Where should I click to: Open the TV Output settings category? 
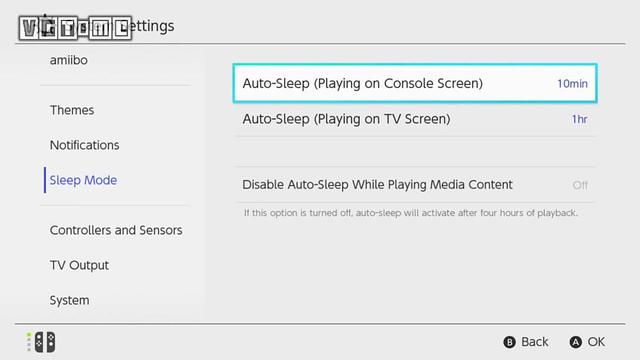click(x=79, y=265)
